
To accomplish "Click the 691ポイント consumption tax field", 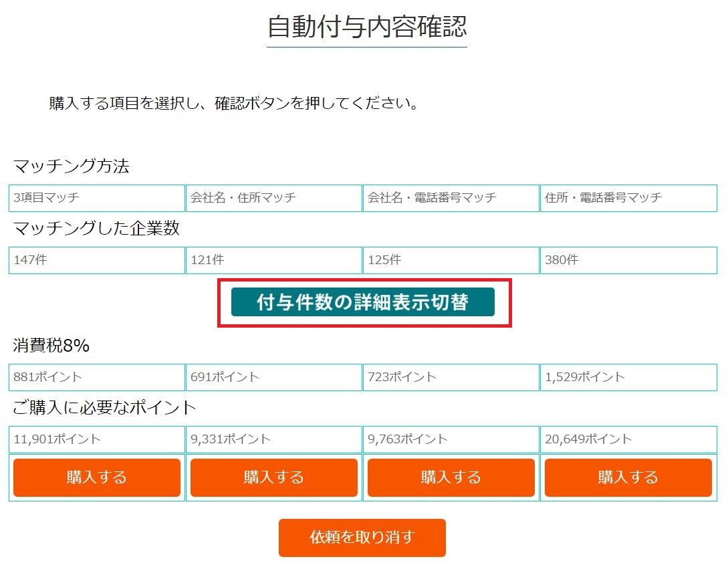I will coord(274,377).
